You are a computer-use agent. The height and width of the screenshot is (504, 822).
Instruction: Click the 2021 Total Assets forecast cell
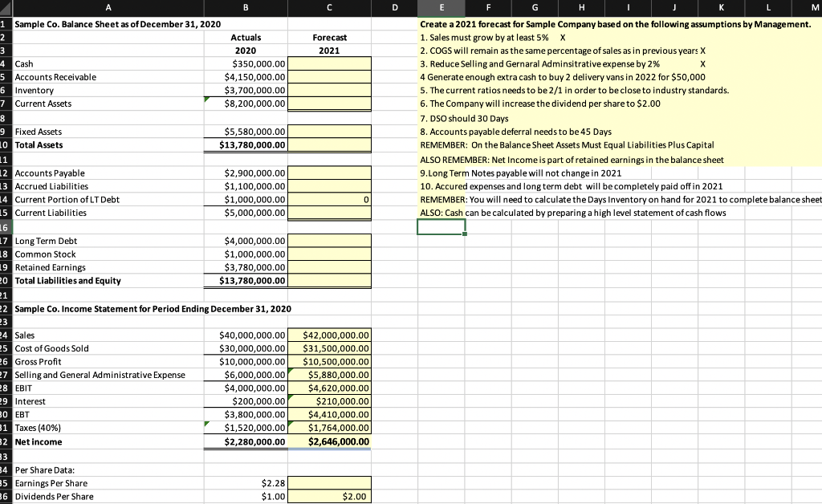329,145
